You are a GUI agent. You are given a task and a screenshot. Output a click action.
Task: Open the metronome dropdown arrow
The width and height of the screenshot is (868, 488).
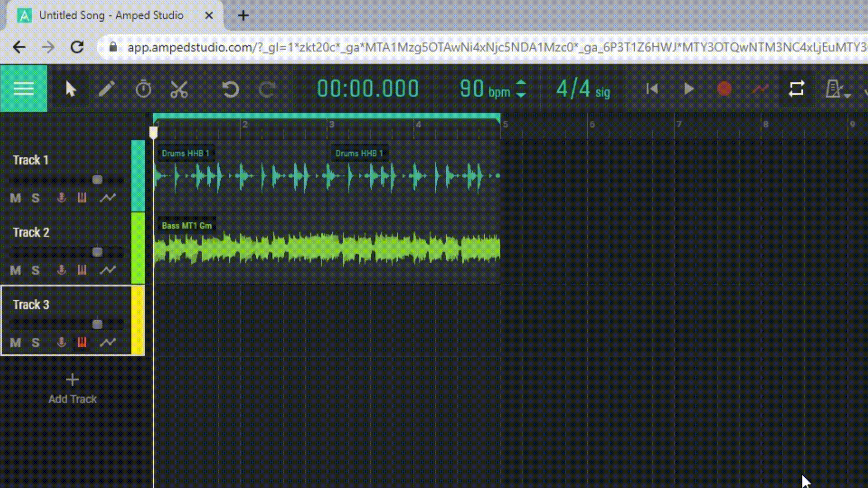click(x=847, y=95)
